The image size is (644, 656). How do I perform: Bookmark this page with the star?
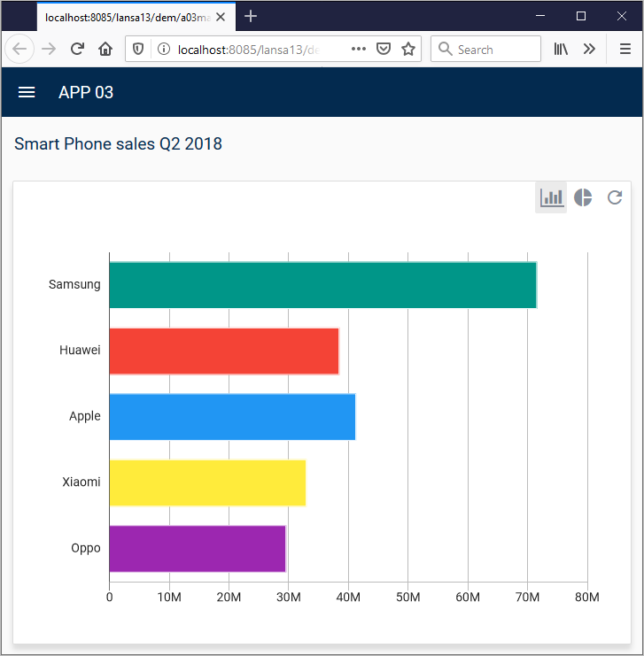408,50
